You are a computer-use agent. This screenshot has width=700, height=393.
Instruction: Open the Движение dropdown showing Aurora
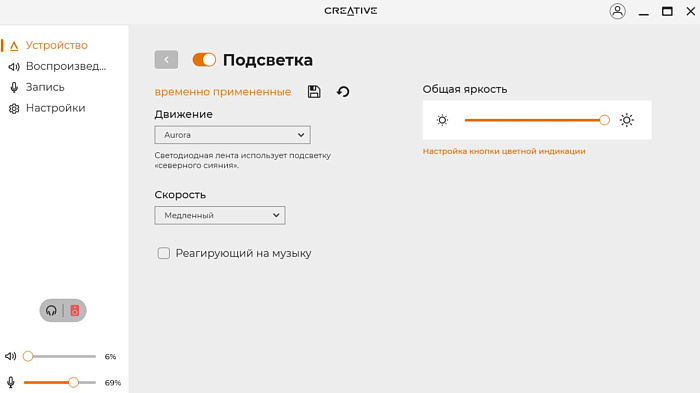[233, 134]
